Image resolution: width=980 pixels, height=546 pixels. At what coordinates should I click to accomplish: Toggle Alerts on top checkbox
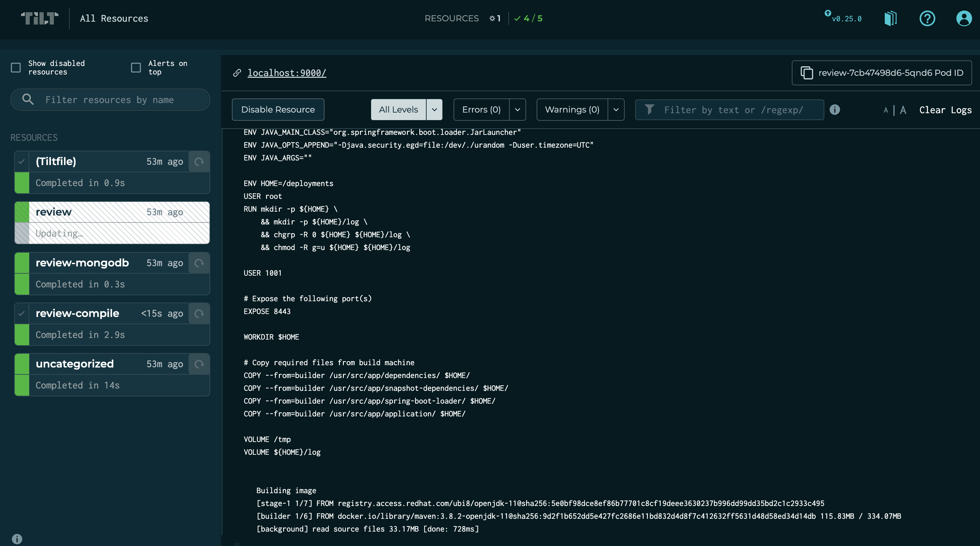pos(136,68)
